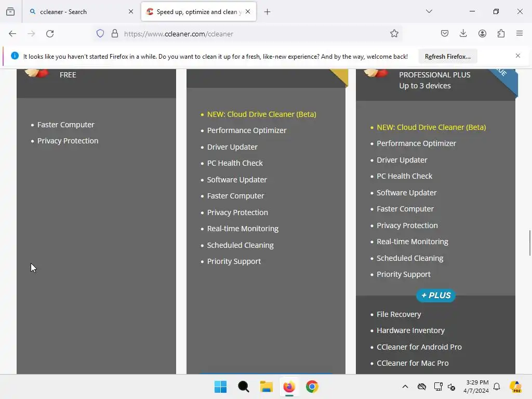Open Firefox application hamburger menu
This screenshot has height=399, width=532.
pos(520,33)
